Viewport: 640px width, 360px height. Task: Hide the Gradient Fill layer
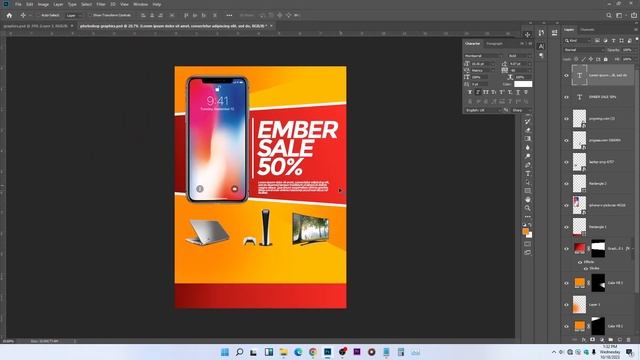(567, 249)
